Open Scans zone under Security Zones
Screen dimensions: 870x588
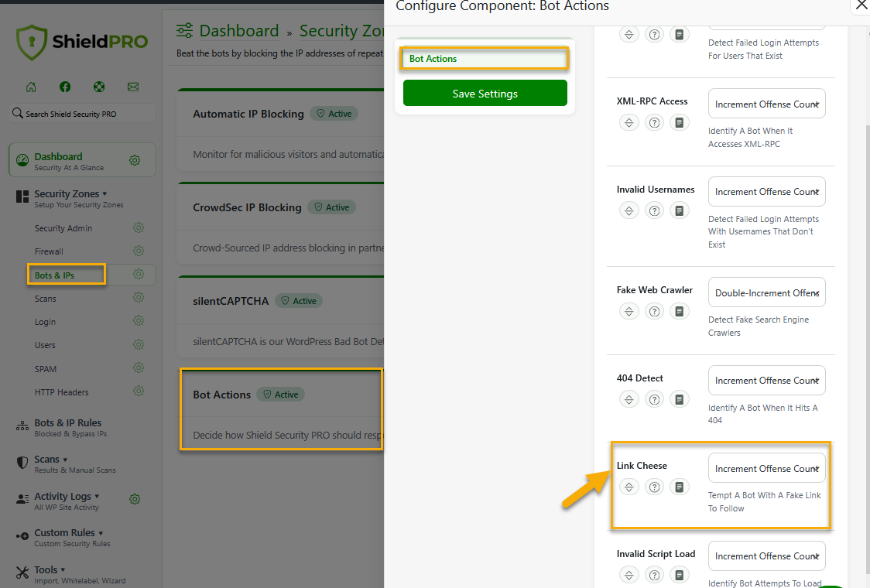[x=45, y=299]
